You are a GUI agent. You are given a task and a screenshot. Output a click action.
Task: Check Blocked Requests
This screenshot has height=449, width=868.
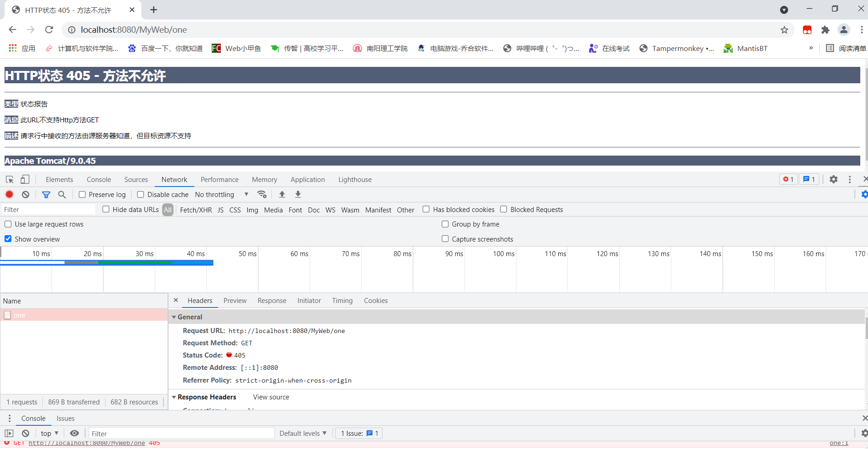point(504,209)
